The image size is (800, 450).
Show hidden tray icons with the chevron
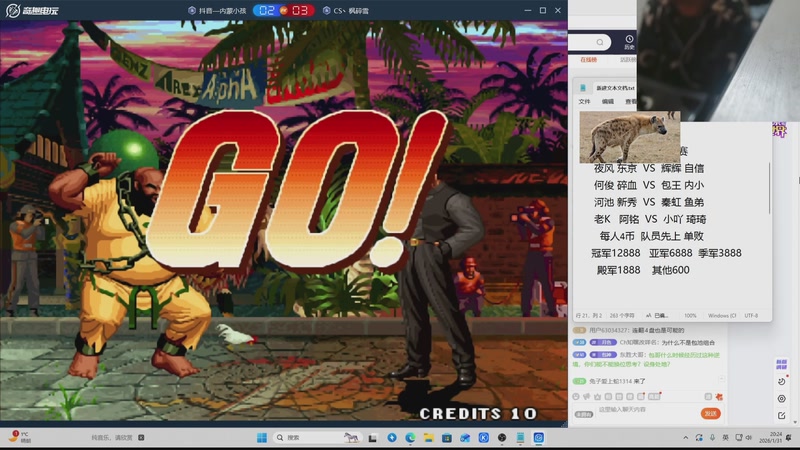686,438
